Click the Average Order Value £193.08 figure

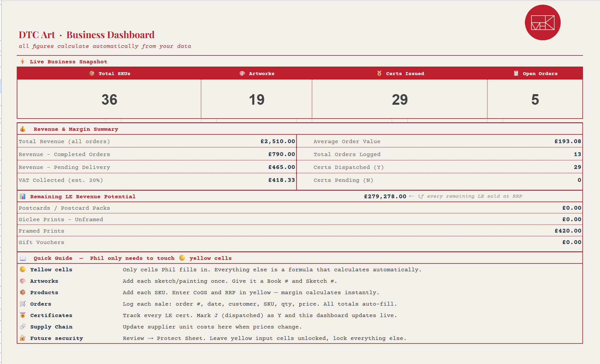tap(567, 141)
